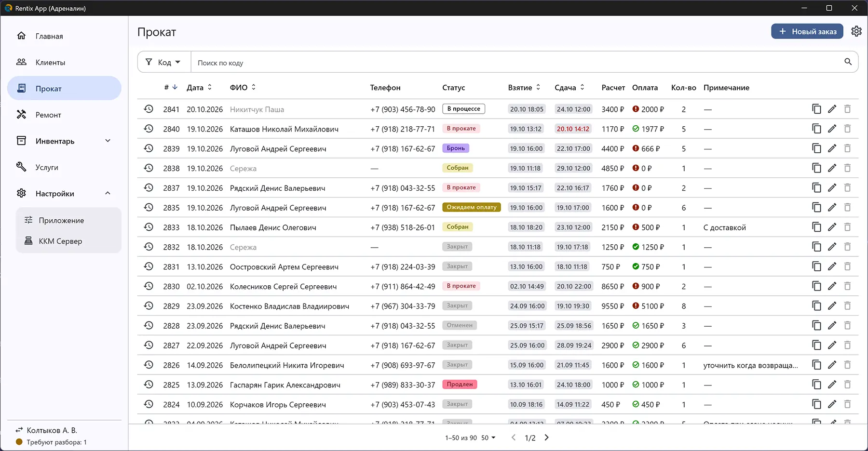
Task: Expand the Инвентарь sidebar section
Action: (64, 141)
